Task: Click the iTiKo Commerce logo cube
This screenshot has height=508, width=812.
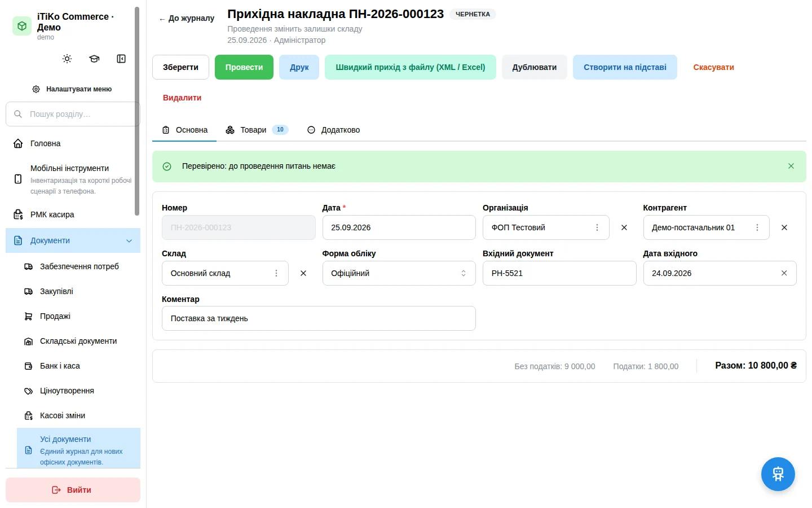Action: (x=22, y=26)
